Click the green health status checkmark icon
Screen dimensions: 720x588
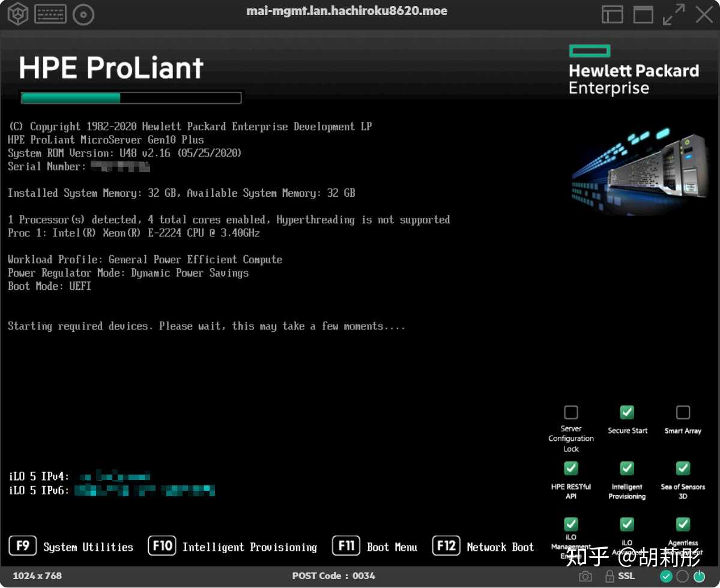(x=666, y=576)
